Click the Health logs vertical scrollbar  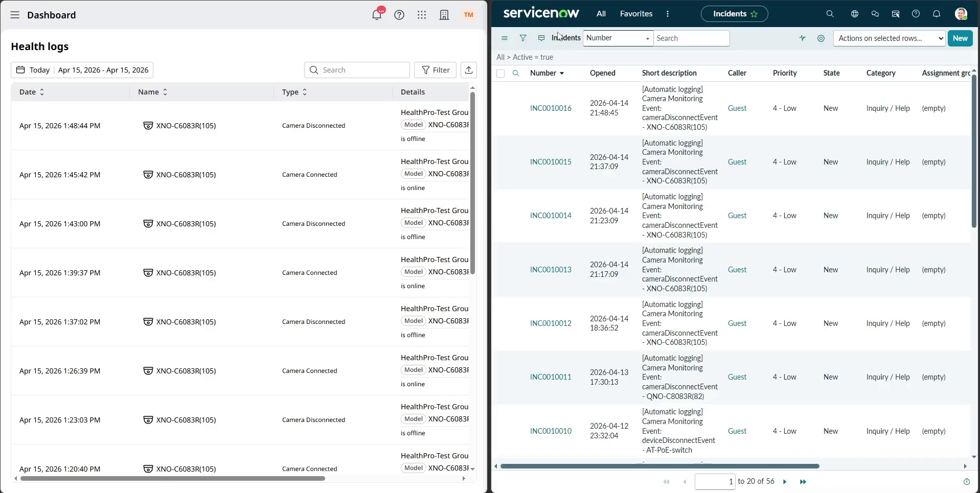coord(472,183)
